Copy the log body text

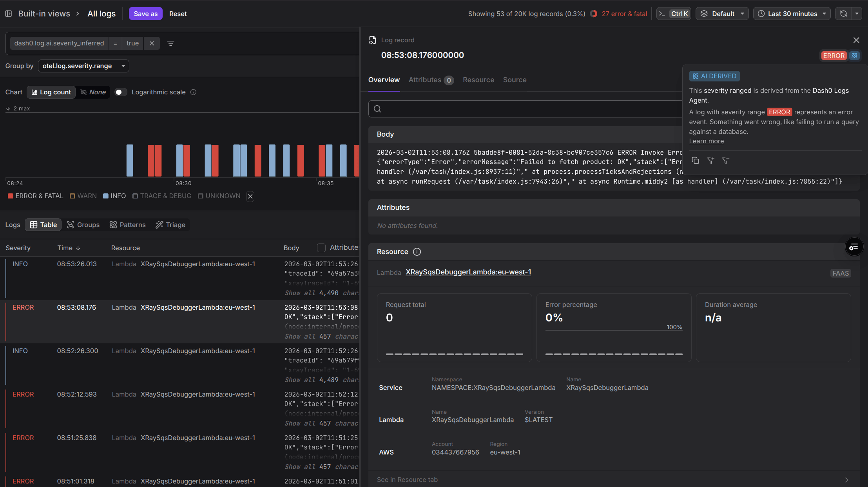695,161
